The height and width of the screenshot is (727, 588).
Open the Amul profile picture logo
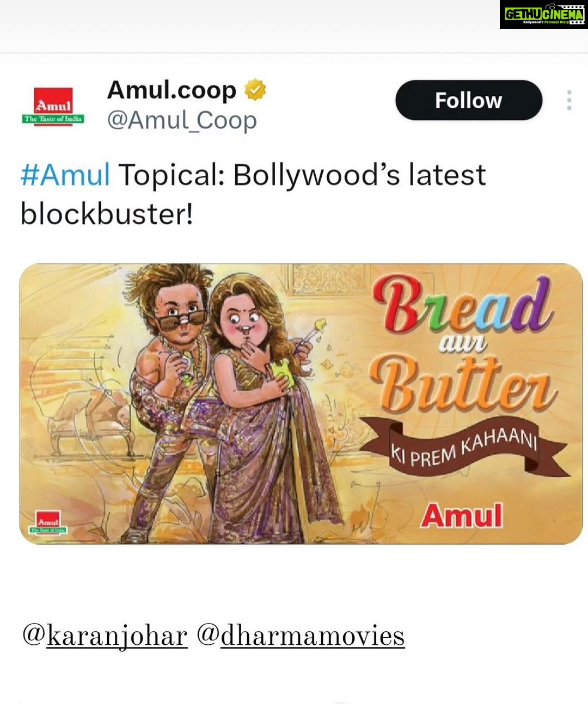[x=53, y=106]
